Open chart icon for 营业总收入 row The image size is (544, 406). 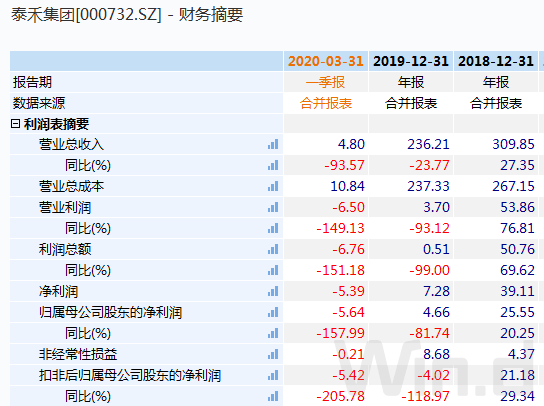(273, 144)
